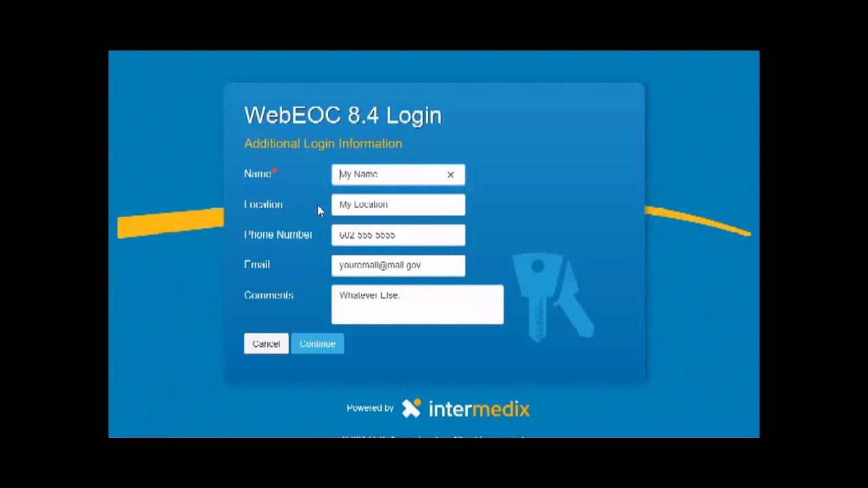This screenshot has width=868, height=488.
Task: Click the 'Comments' field label
Action: click(269, 296)
